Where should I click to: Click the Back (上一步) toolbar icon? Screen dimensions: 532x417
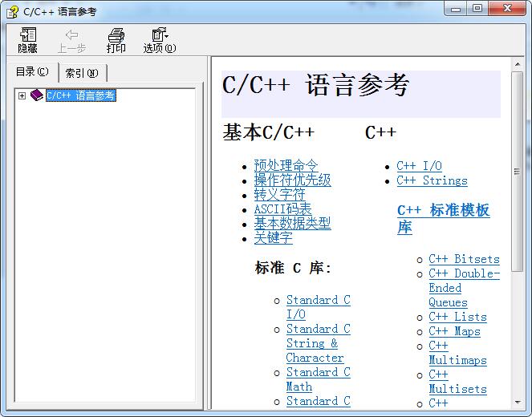[71, 41]
